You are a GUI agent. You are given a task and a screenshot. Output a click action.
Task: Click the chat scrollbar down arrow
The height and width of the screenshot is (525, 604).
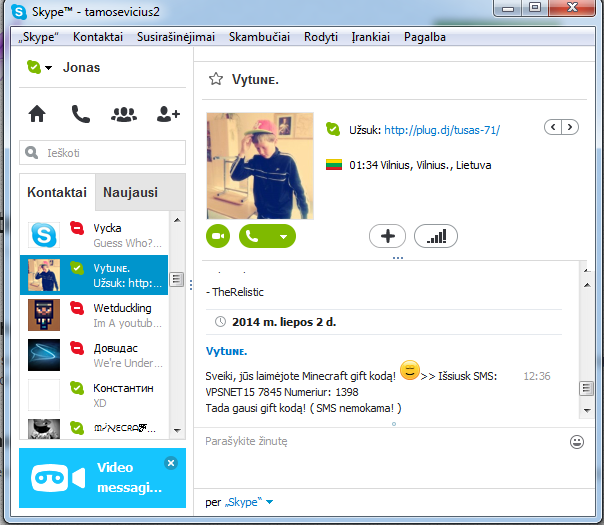click(587, 411)
